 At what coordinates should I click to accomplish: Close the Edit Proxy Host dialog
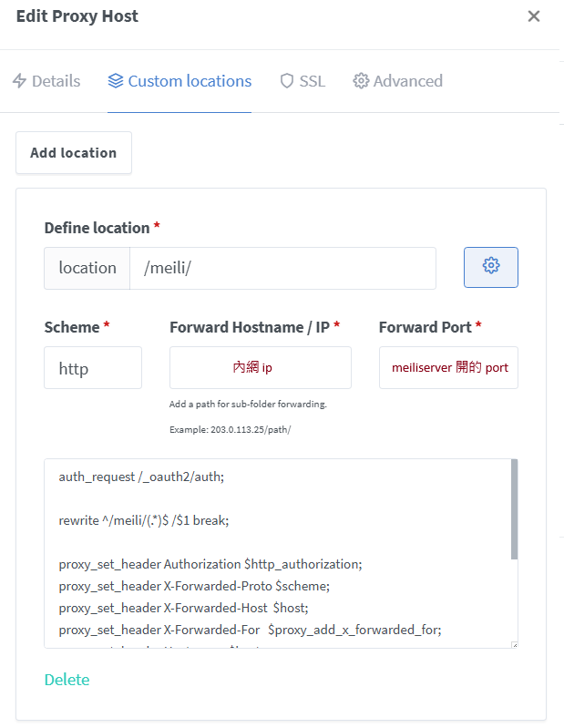(534, 16)
